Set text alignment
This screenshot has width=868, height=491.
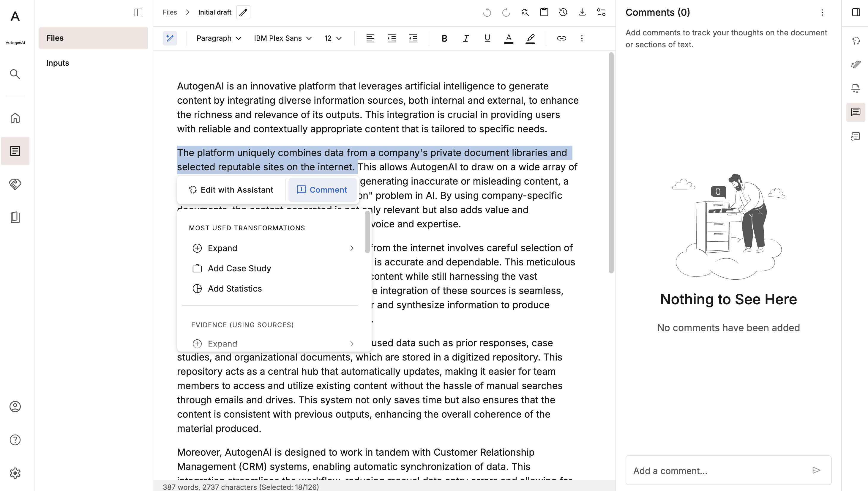(x=370, y=38)
